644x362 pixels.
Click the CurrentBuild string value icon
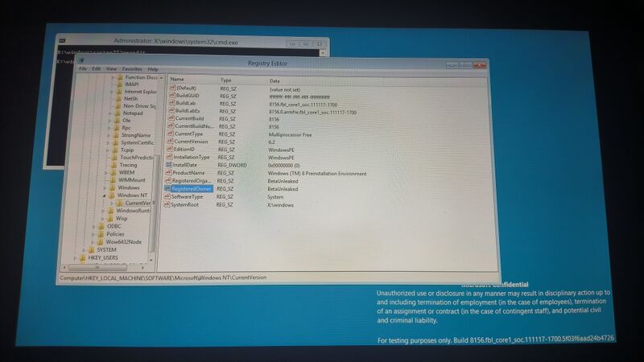click(x=171, y=118)
